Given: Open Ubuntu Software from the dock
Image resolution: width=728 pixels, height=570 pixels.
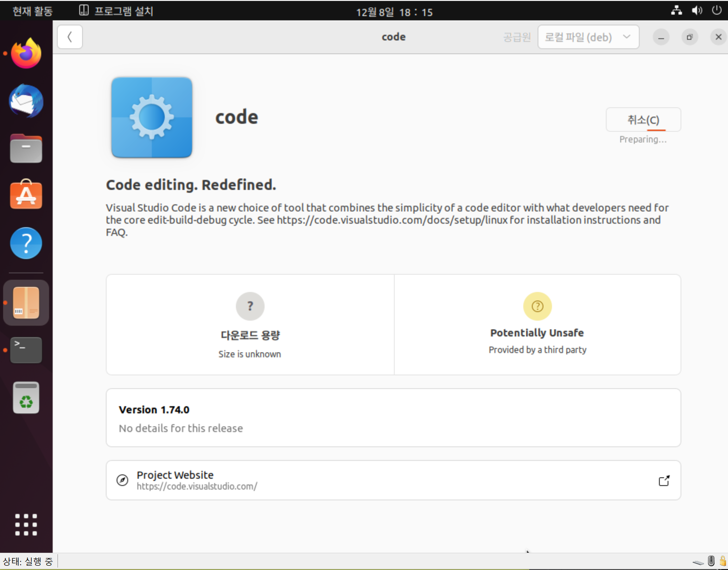Looking at the screenshot, I should coord(26,195).
